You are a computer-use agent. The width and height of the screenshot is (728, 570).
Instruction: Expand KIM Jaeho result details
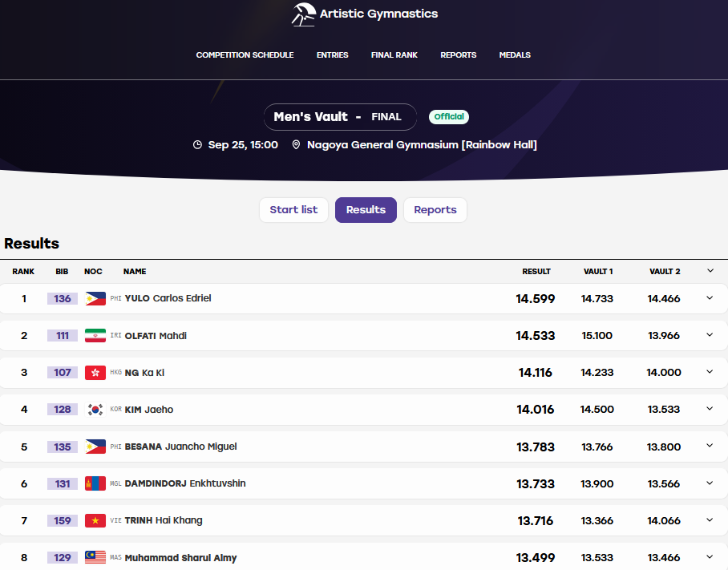(710, 409)
